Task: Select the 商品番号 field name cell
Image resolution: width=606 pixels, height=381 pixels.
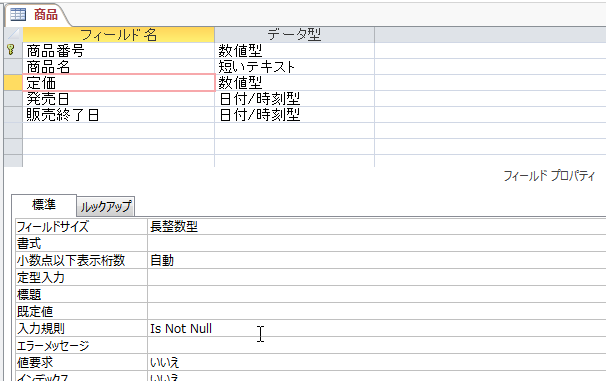Action: click(118, 51)
